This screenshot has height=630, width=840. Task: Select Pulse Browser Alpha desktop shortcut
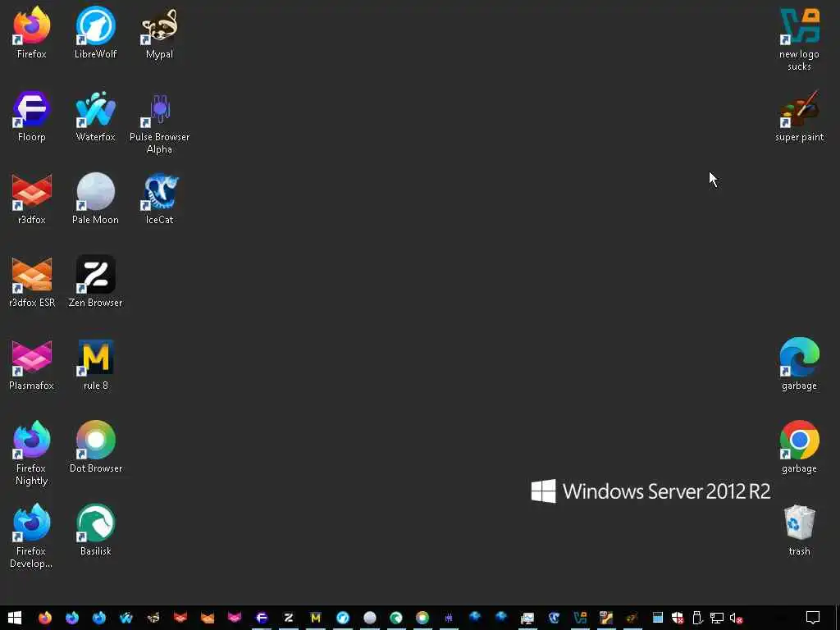pyautogui.click(x=160, y=122)
